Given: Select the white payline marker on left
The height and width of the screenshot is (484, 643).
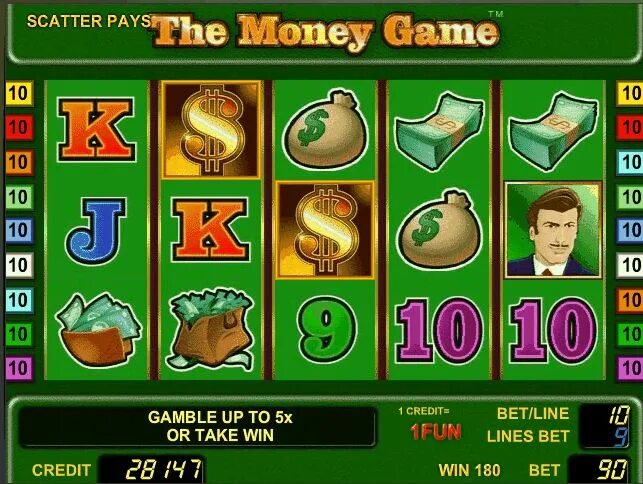Looking at the screenshot, I should click(x=19, y=265).
